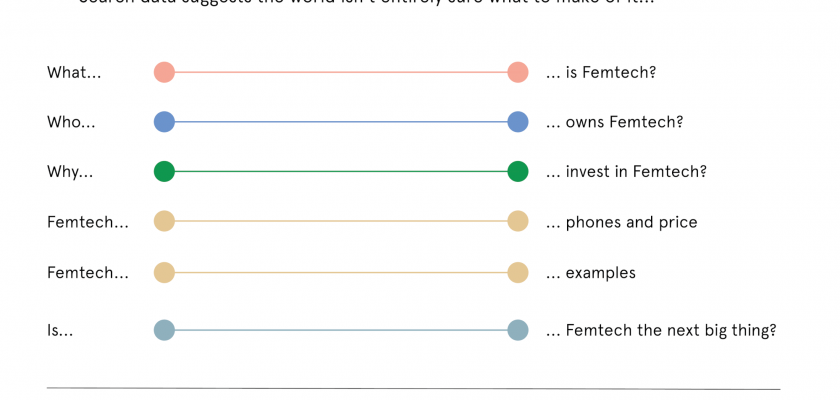Click the tan dot before "... examples"
The image size is (840, 400).
pos(517,272)
